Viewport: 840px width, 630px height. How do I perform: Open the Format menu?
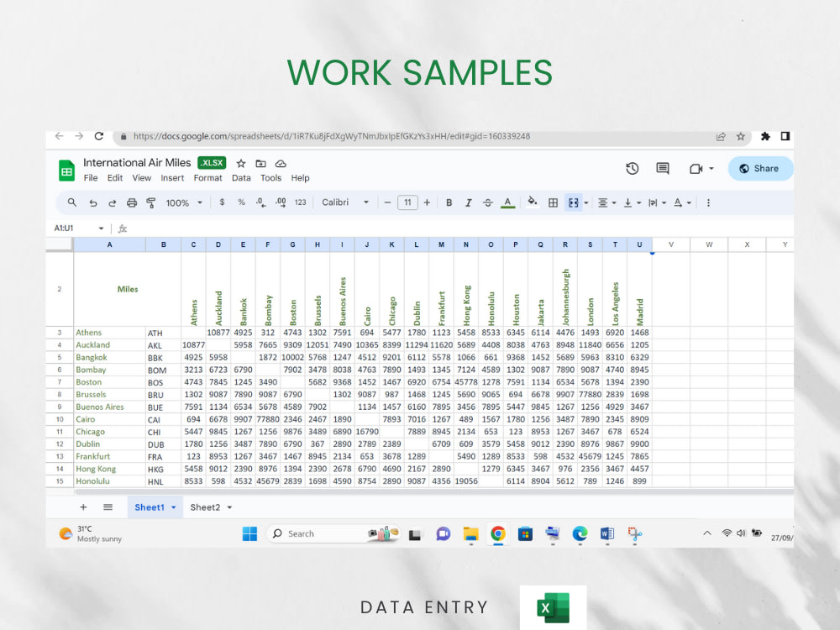tap(207, 178)
